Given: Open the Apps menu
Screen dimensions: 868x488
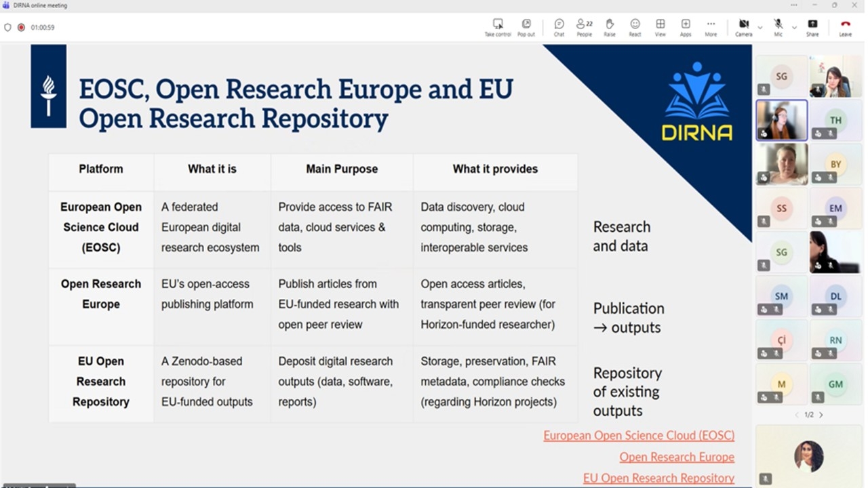Looking at the screenshot, I should click(x=686, y=26).
